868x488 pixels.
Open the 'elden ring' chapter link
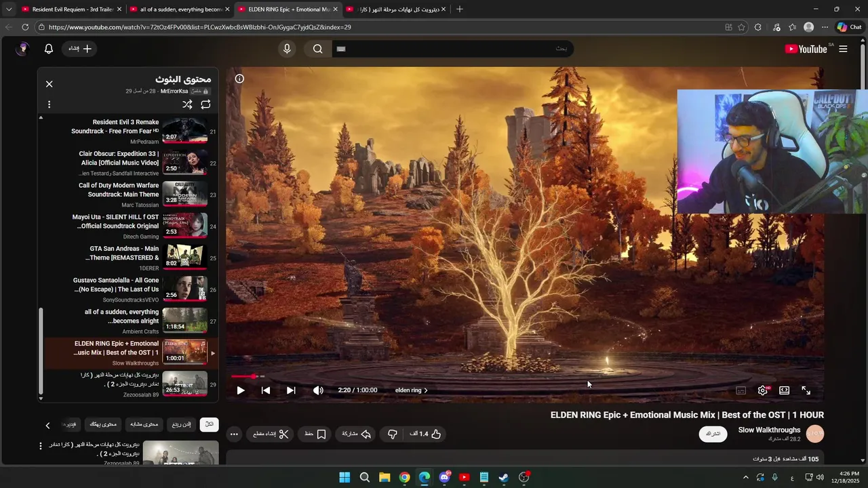coord(412,390)
